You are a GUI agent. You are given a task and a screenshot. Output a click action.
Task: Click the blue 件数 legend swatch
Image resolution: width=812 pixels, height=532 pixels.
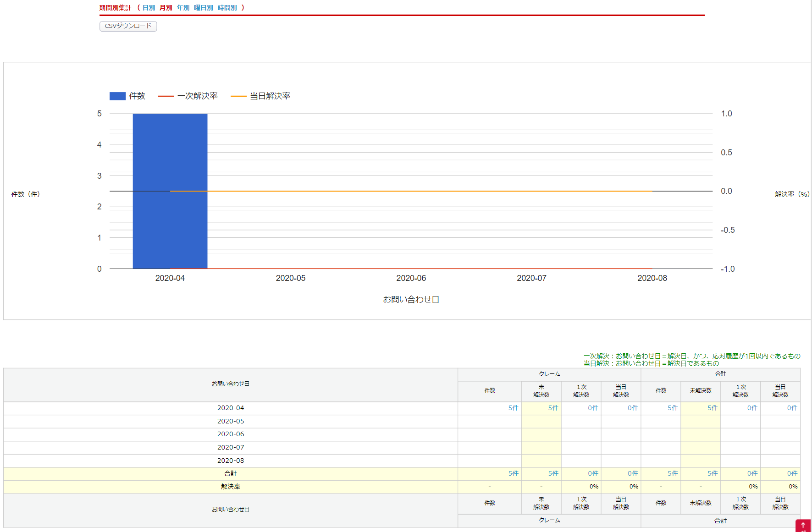pyautogui.click(x=117, y=96)
